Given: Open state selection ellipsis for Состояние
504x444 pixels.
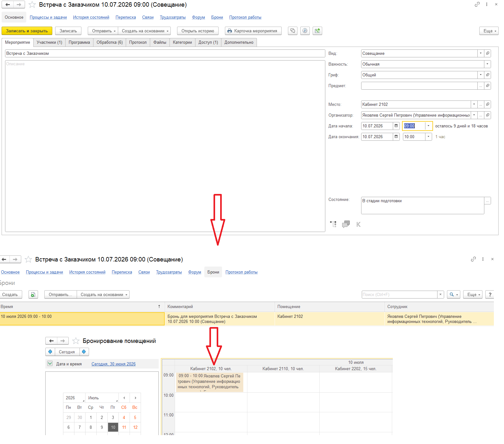Looking at the screenshot, I should click(x=488, y=201).
